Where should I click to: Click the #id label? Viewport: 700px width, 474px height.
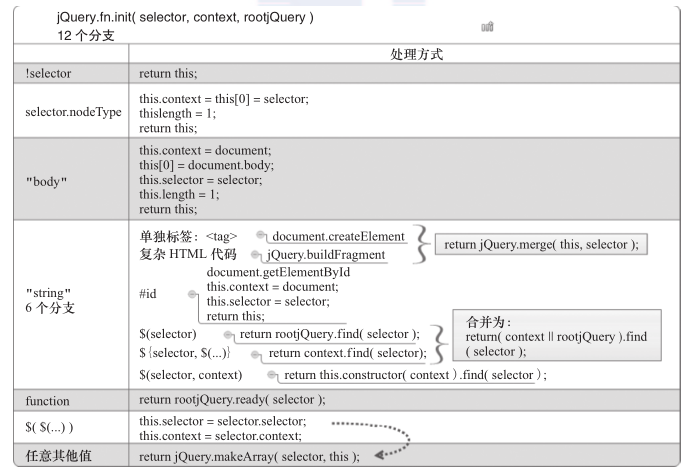click(148, 294)
